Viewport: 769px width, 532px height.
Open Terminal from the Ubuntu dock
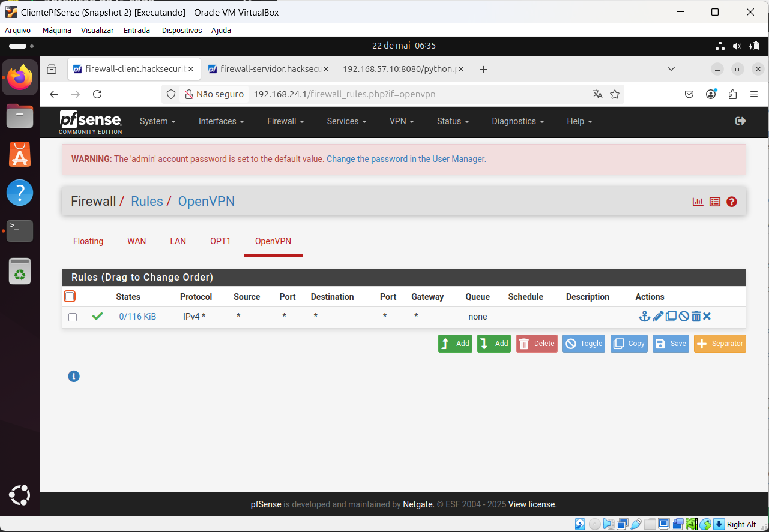pos(20,230)
